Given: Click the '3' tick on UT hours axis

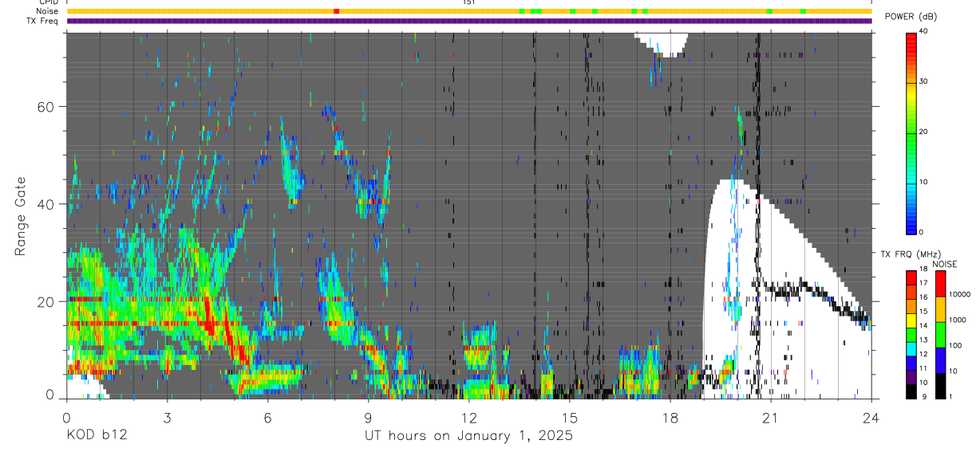Looking at the screenshot, I should point(168,418).
